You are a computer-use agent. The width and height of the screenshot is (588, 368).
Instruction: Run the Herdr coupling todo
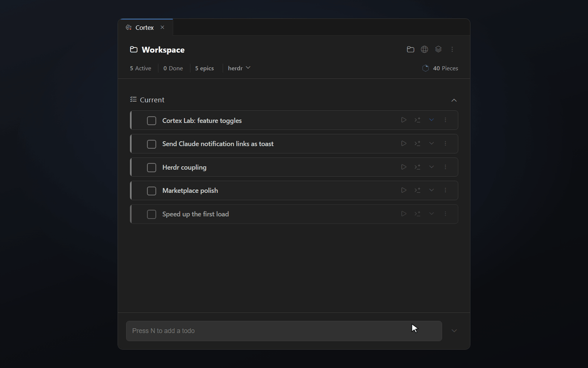[x=404, y=167]
